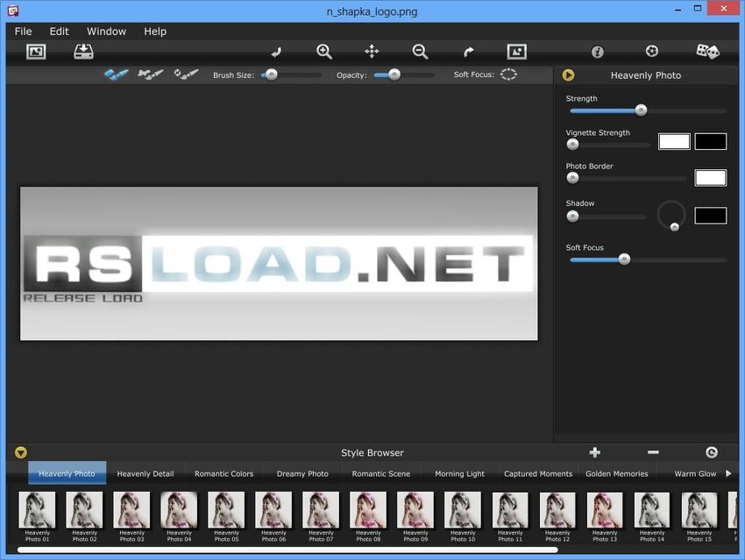The width and height of the screenshot is (745, 560).
Task: Switch to the Morning Light tab
Action: click(x=459, y=473)
